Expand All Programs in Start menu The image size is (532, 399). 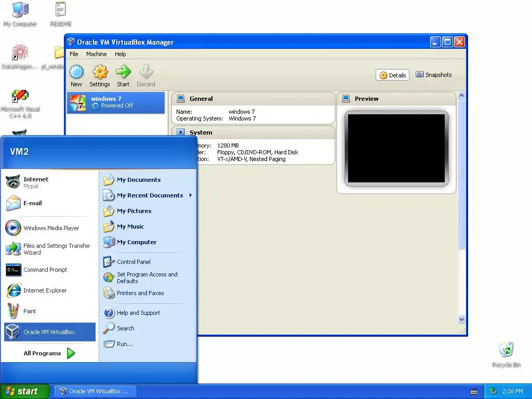(49, 353)
